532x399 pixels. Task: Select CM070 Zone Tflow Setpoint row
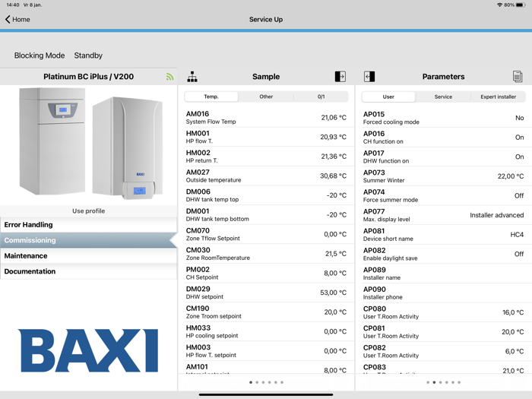[x=266, y=234]
